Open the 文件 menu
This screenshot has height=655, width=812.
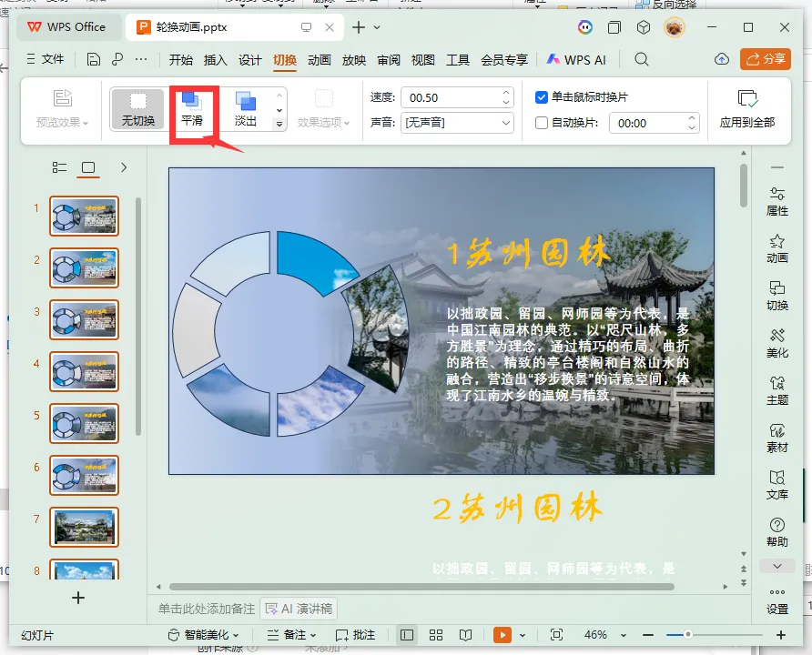pos(46,59)
